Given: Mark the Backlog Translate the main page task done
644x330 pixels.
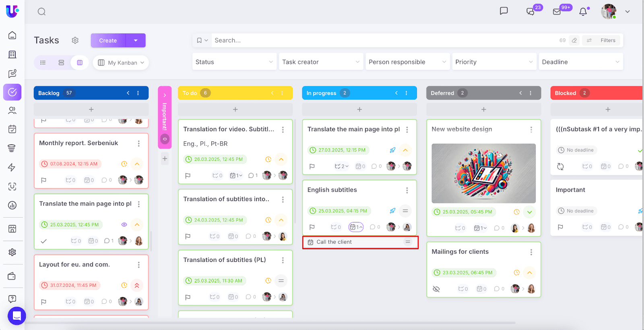Looking at the screenshot, I should tap(44, 241).
